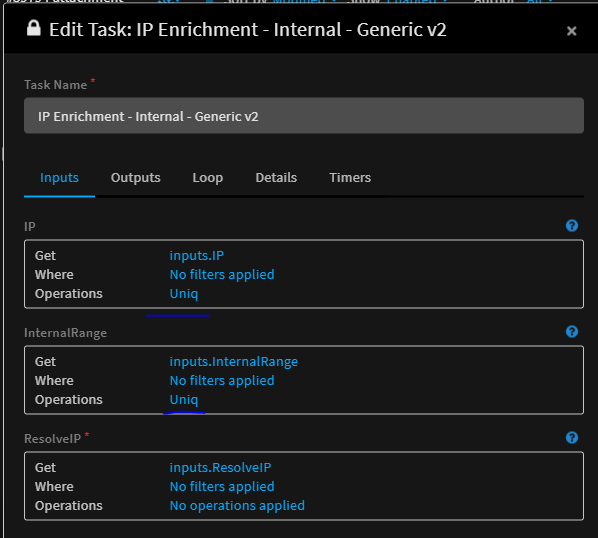Click No operations applied under ResolveIP
This screenshot has width=598, height=538.
(x=237, y=506)
